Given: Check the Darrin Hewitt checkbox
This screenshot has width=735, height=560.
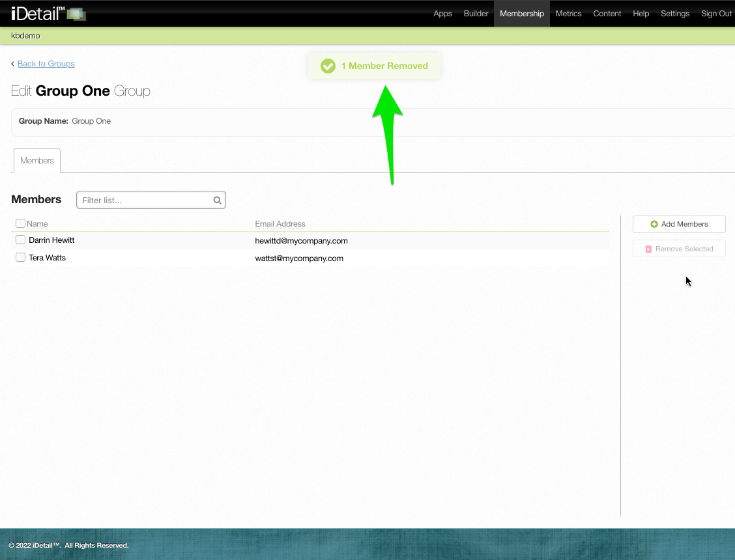Looking at the screenshot, I should [20, 240].
